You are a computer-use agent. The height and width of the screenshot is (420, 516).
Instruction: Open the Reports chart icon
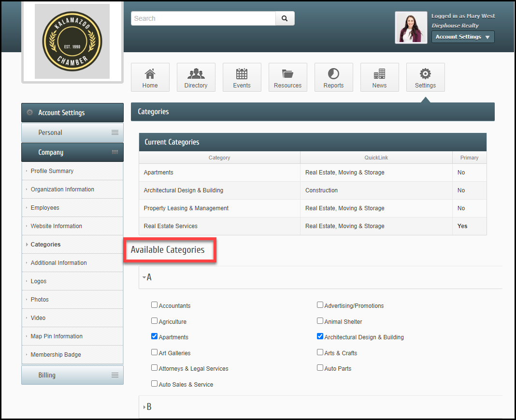(x=333, y=74)
